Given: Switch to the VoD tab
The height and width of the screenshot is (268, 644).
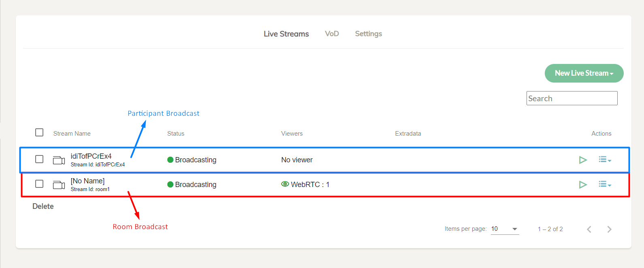Looking at the screenshot, I should [332, 34].
